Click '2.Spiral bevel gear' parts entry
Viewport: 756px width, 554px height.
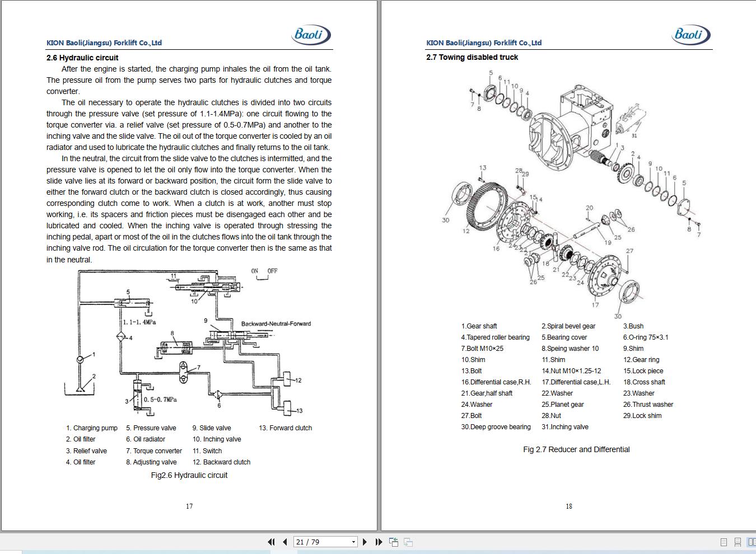coord(568,326)
